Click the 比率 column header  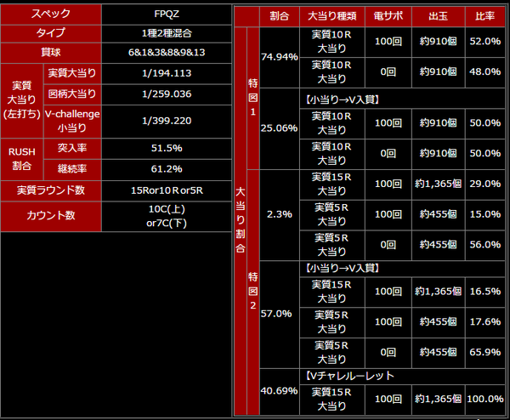485,16
